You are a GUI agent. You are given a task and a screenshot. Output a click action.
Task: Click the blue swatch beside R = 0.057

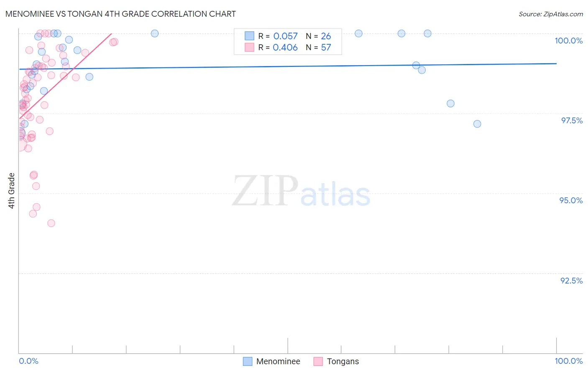(250, 36)
